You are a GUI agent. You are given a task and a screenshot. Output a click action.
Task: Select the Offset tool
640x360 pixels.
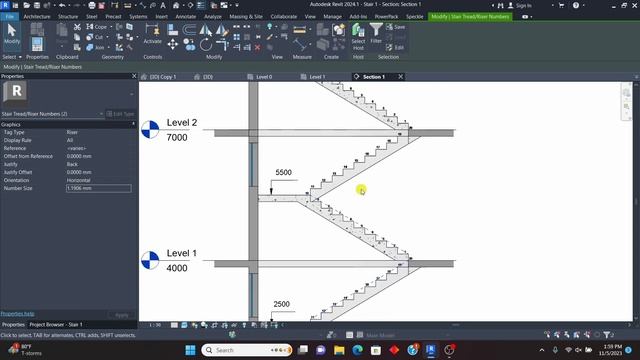coord(189,29)
